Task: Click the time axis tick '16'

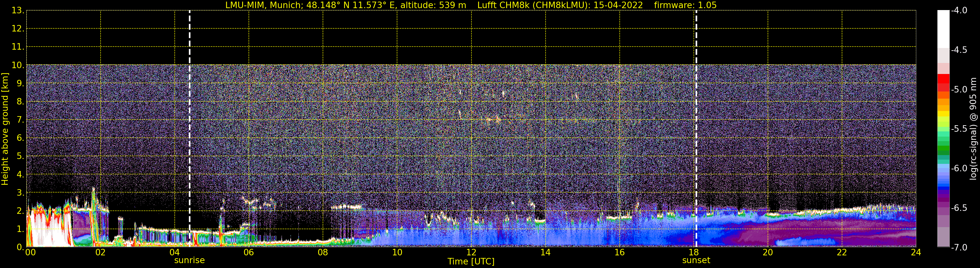Action: [620, 252]
